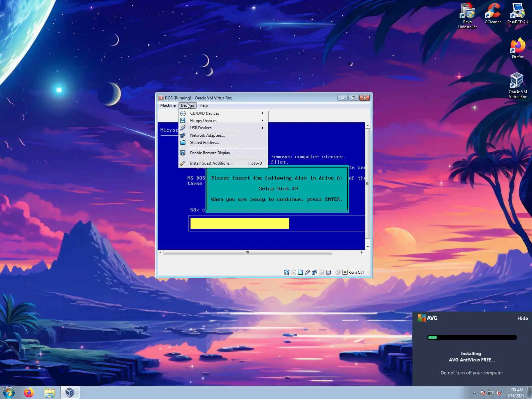Expand the CD/DVD Devices submenu
Screen dimensions: 532x399
pyautogui.click(x=223, y=113)
